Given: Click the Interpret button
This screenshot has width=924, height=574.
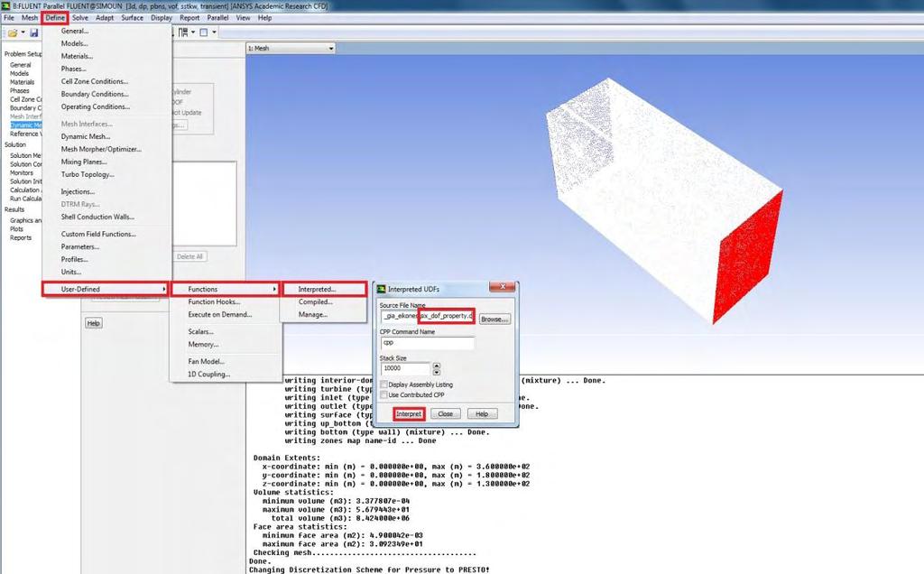Looking at the screenshot, I should coord(409,414).
